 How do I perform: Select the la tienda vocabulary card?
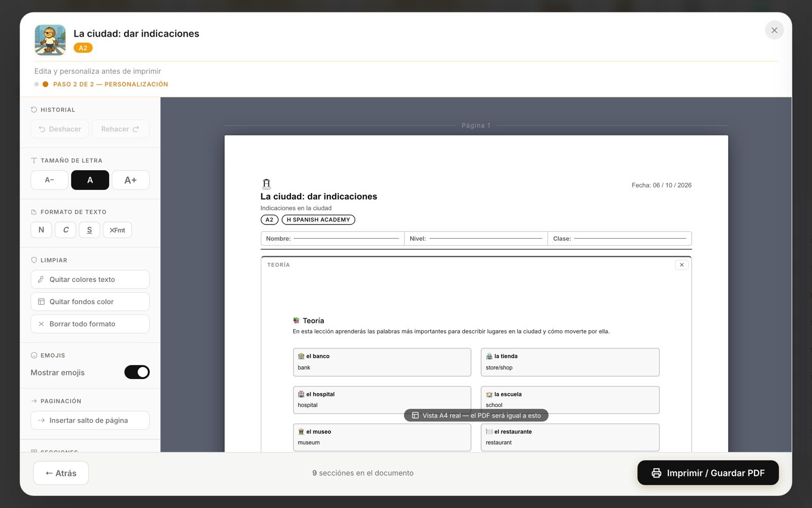[570, 362]
